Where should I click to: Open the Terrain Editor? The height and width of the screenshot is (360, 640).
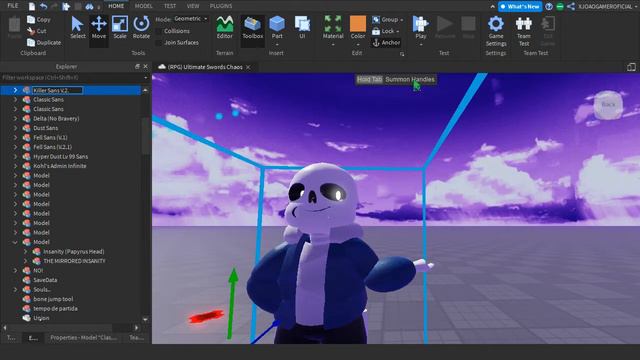click(224, 28)
